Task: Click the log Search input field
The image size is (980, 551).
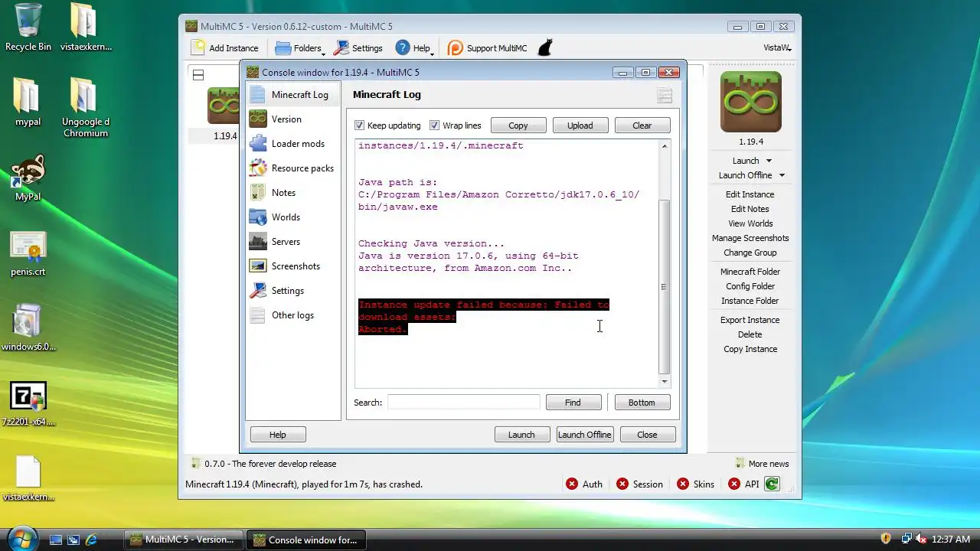Action: (463, 403)
